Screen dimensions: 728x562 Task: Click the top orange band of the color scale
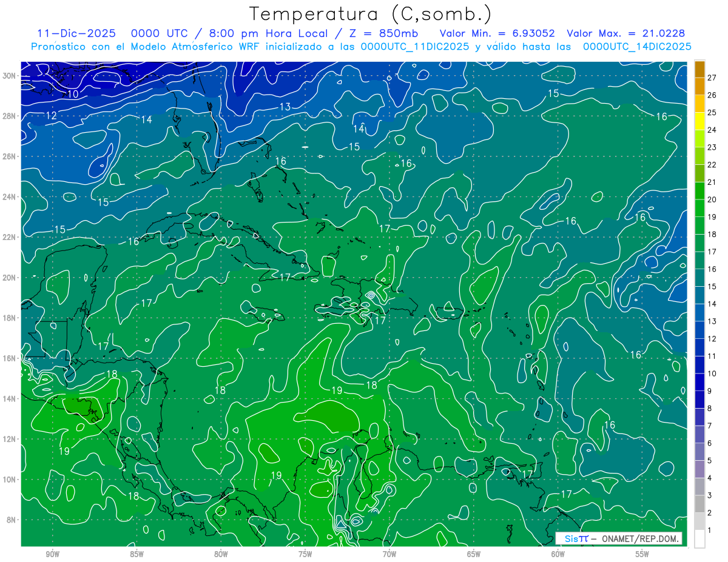pyautogui.click(x=699, y=70)
